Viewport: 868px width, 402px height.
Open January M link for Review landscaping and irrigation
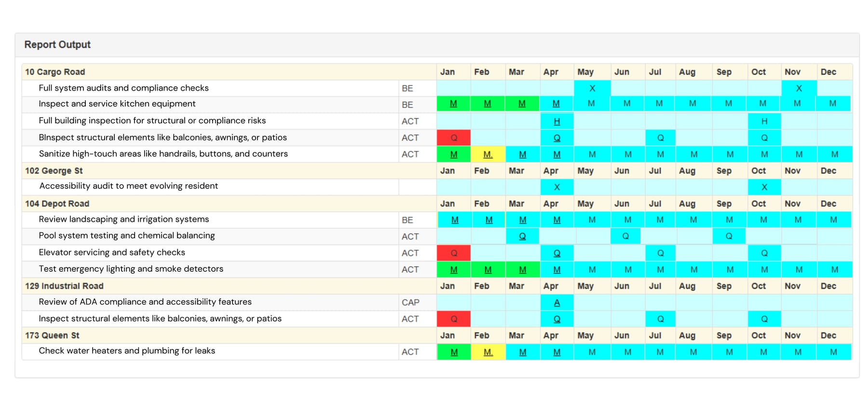455,220
